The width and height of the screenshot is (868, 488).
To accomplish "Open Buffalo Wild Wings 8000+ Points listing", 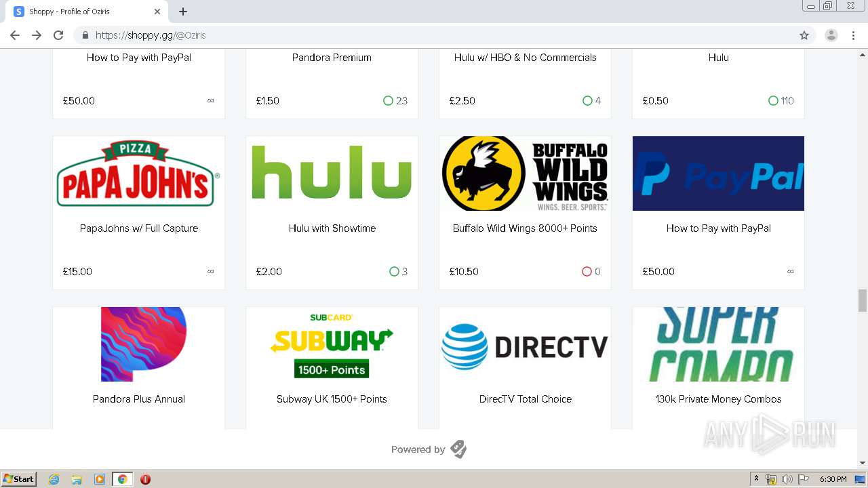I will tap(525, 228).
